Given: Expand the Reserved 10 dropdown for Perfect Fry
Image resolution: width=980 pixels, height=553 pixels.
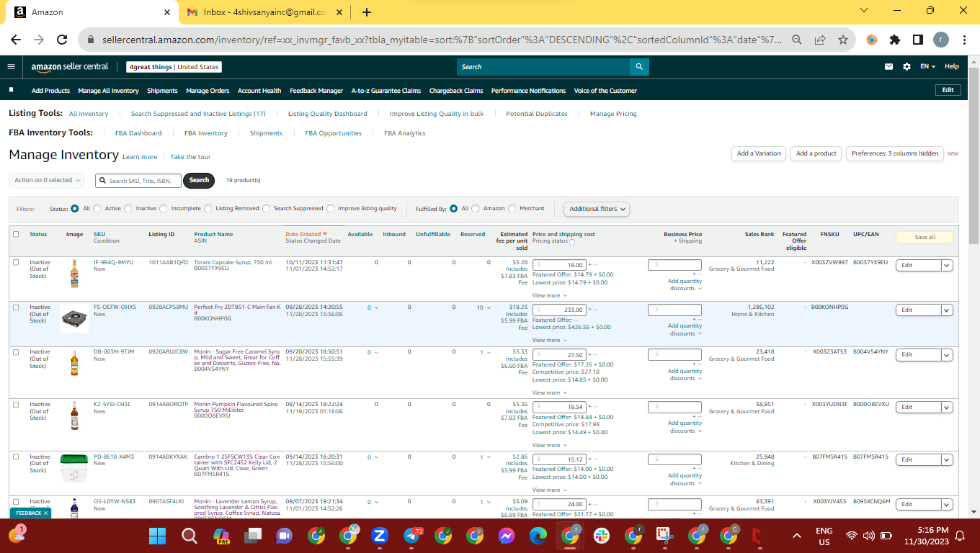Looking at the screenshot, I should click(x=484, y=307).
